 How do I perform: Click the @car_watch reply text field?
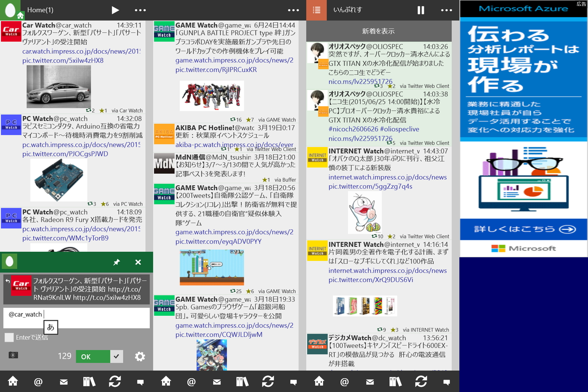76,318
